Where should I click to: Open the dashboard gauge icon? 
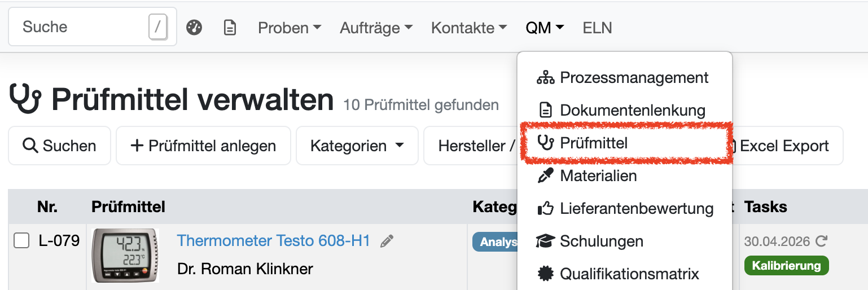click(194, 28)
